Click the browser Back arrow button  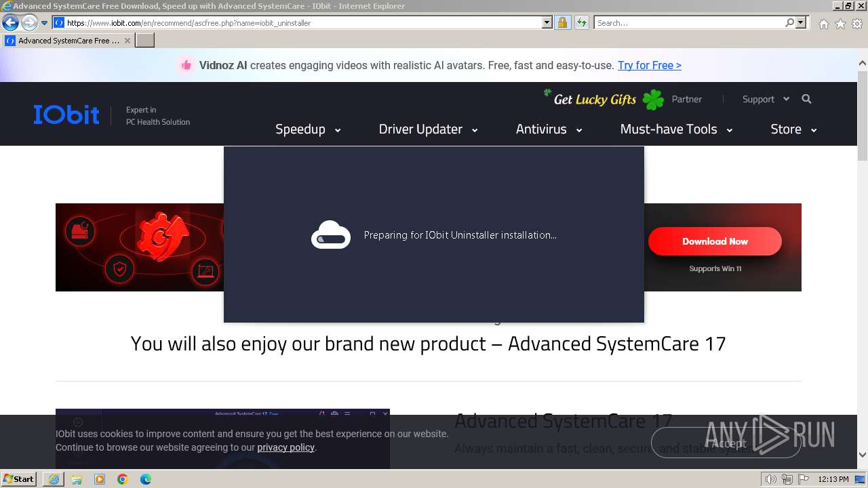pyautogui.click(x=10, y=23)
